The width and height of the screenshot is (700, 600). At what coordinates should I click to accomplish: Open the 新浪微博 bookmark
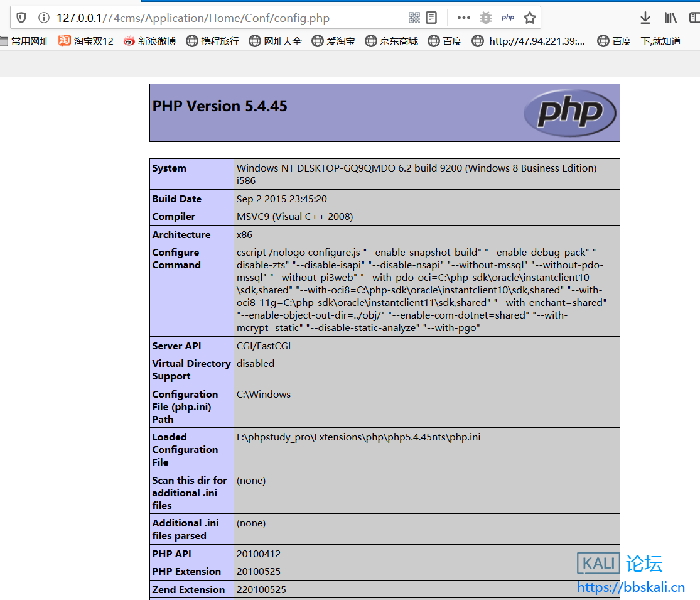pos(150,41)
